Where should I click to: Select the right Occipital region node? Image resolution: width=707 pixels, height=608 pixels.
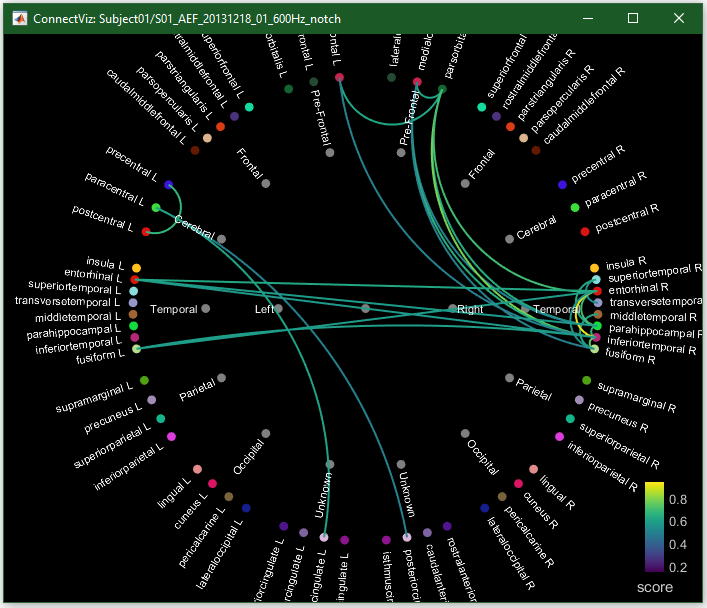pyautogui.click(x=465, y=433)
